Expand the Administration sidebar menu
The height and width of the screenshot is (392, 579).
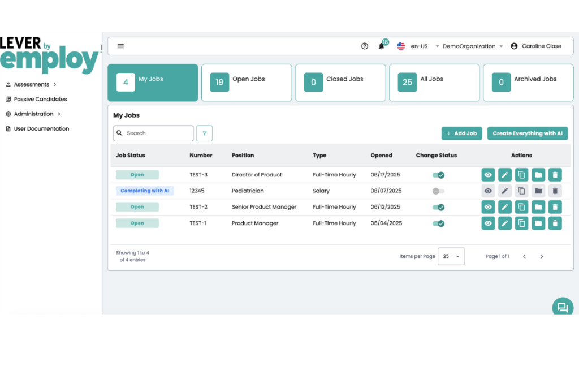click(33, 114)
